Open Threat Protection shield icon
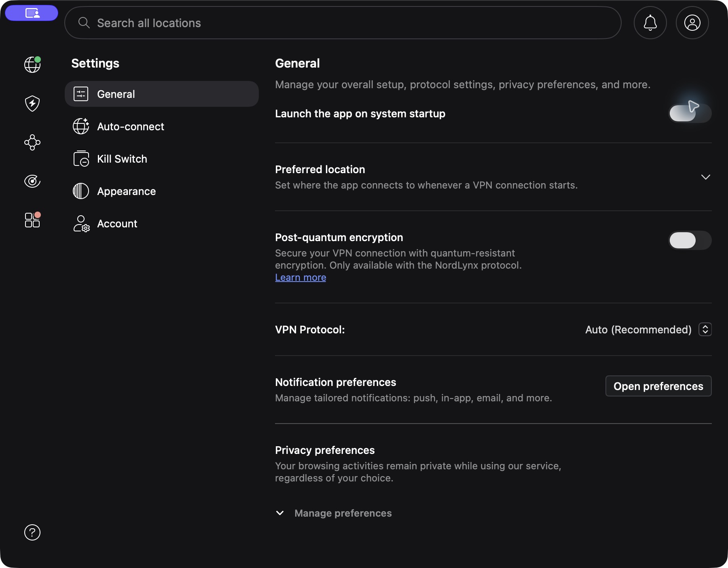Image resolution: width=728 pixels, height=568 pixels. 32,103
